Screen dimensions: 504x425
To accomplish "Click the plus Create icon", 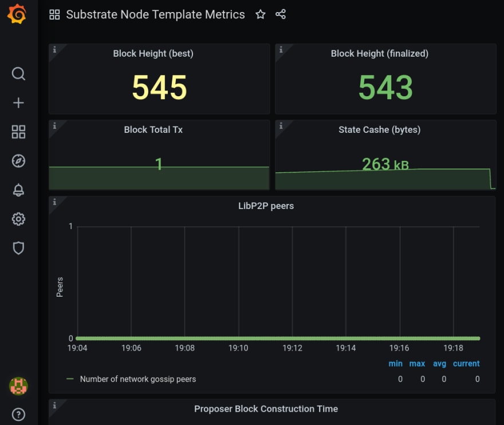I will click(x=18, y=103).
